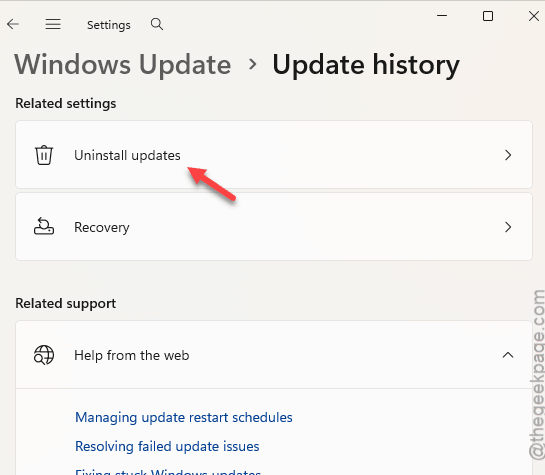Click the search magnifier icon
Screen dimensions: 545x475
157,24
